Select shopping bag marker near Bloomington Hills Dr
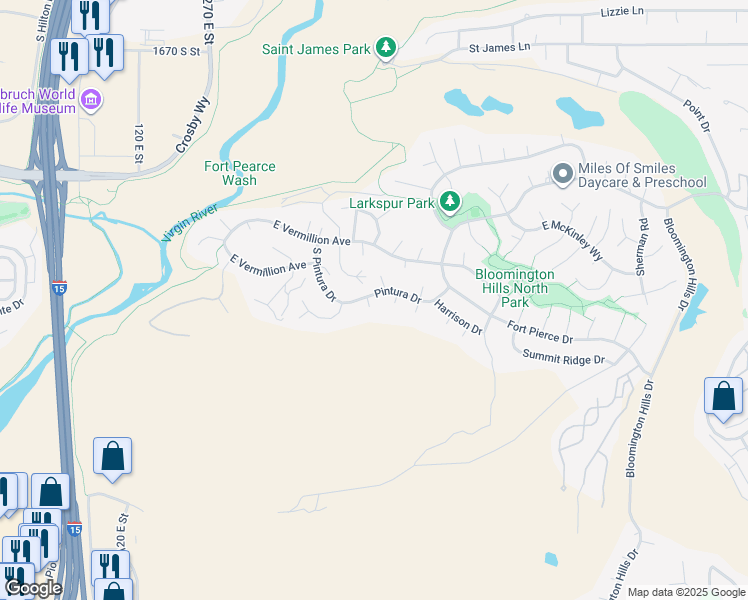 (724, 399)
